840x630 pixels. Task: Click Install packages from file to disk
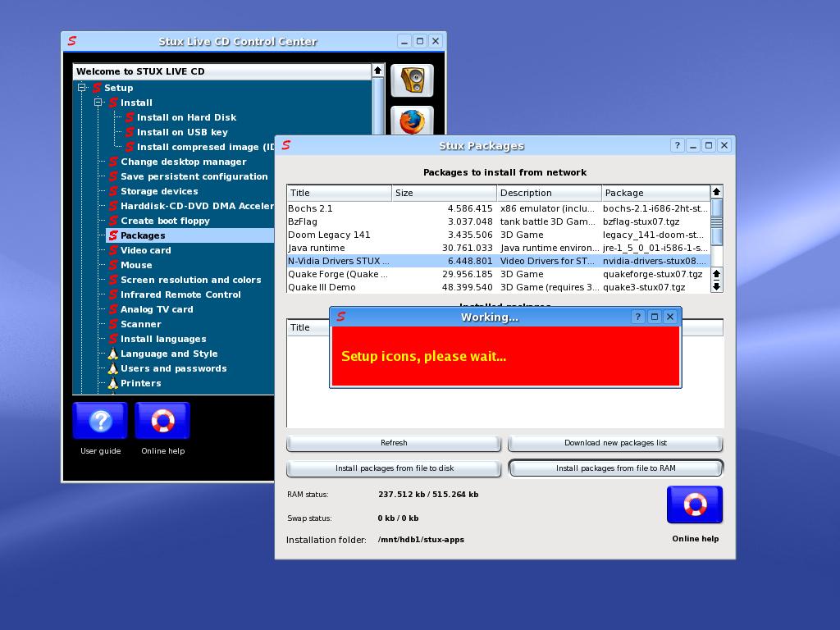click(x=394, y=468)
